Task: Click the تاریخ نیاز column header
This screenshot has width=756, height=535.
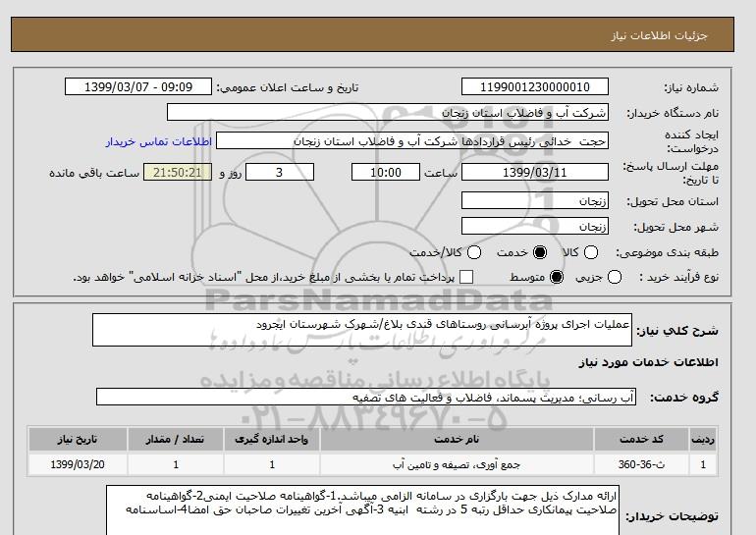Action: [78, 439]
